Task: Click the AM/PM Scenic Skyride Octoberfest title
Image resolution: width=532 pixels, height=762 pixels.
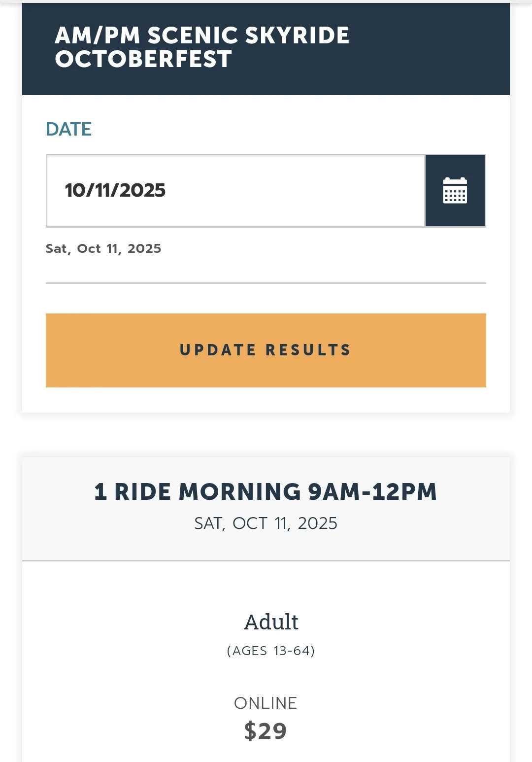Action: [202, 47]
